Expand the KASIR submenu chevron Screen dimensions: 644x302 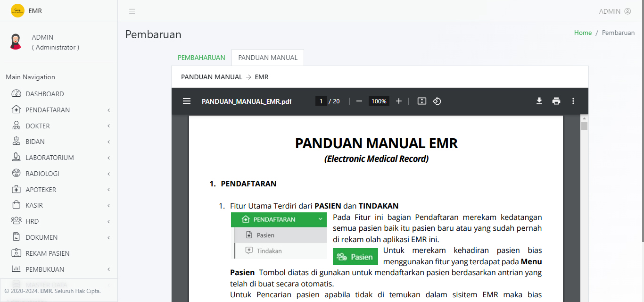coord(108,205)
